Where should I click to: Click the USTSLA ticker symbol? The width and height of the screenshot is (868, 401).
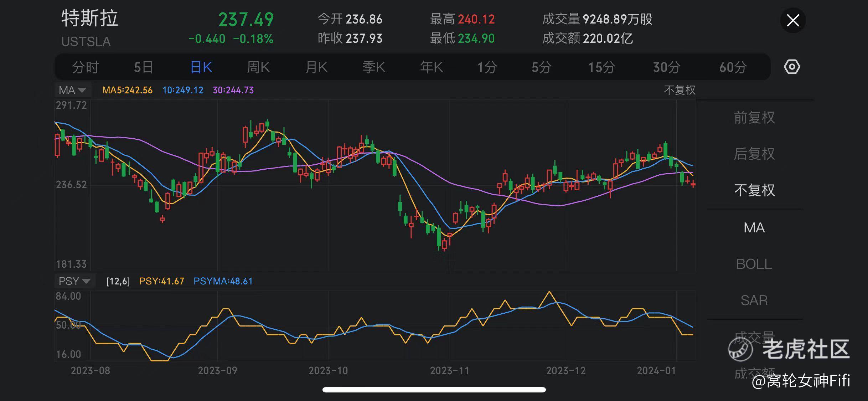pyautogui.click(x=86, y=42)
